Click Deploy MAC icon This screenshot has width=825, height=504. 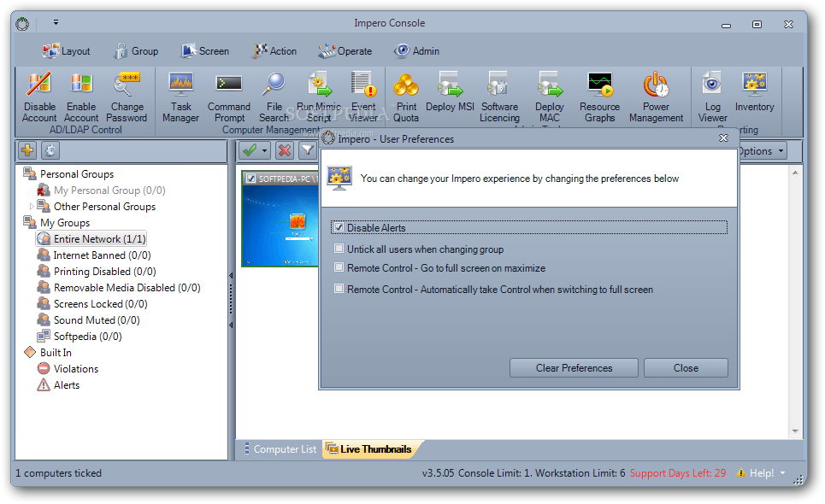point(550,85)
